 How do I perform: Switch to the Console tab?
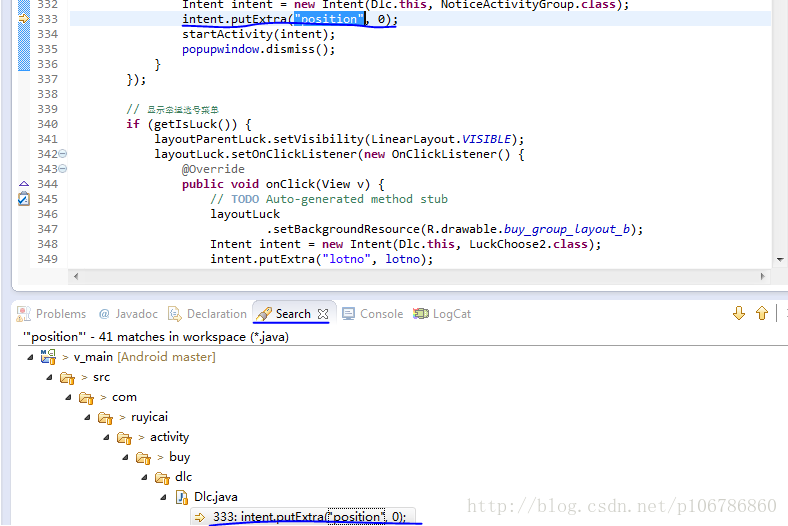point(372,314)
